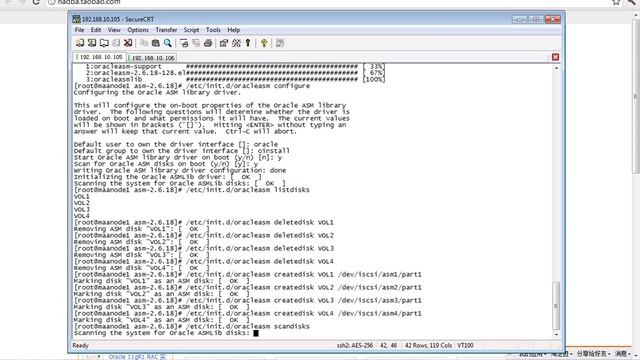Click the terminal scrollbar up arrow
The image size is (640, 360).
[556, 68]
